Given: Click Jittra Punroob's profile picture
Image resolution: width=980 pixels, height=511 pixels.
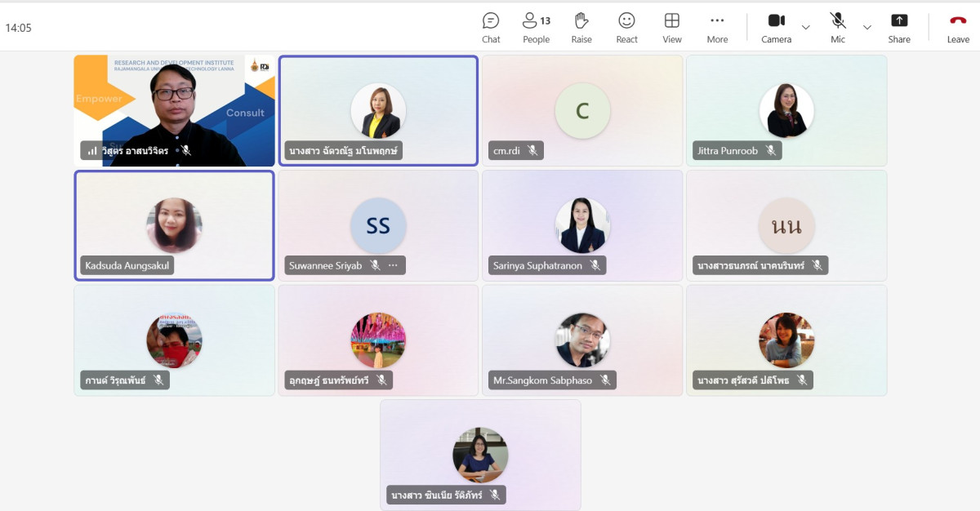Looking at the screenshot, I should pos(786,111).
